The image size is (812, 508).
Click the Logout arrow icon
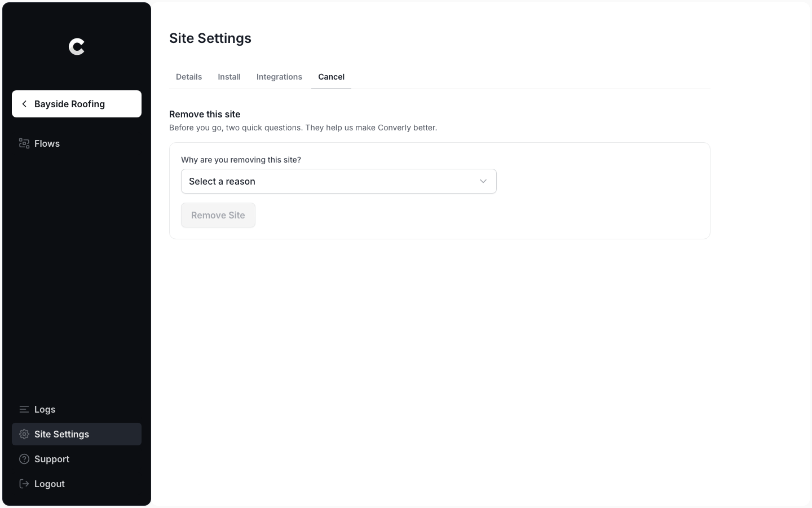[24, 484]
